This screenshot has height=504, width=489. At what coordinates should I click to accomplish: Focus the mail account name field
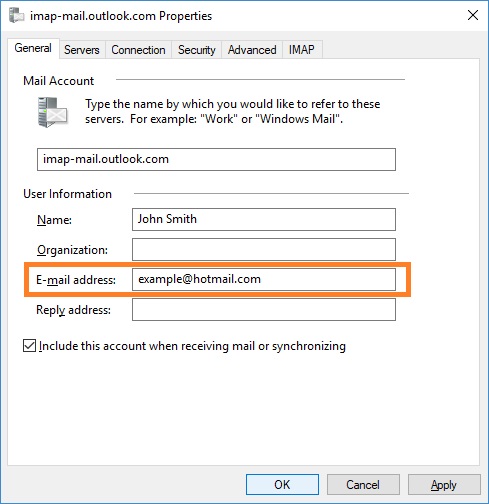pyautogui.click(x=216, y=159)
